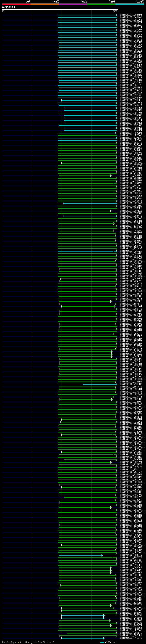Select the UniRef100_C5LIT9 label
The height and width of the screenshot is (644, 146).
tap(131, 414)
